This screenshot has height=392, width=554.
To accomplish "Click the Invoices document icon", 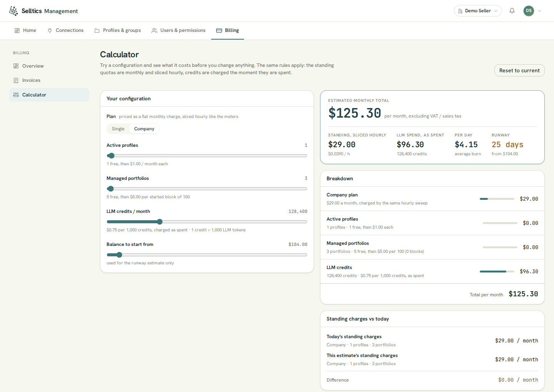I will point(16,80).
